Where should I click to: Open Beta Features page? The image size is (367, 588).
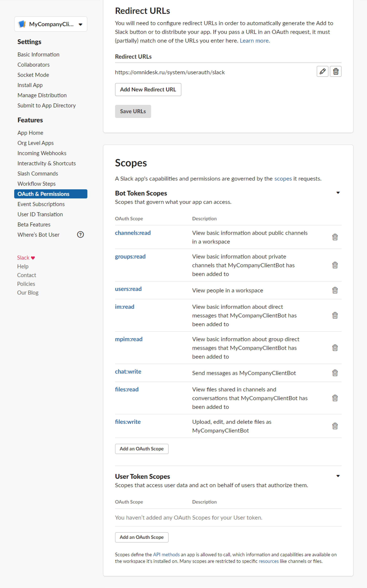34,224
